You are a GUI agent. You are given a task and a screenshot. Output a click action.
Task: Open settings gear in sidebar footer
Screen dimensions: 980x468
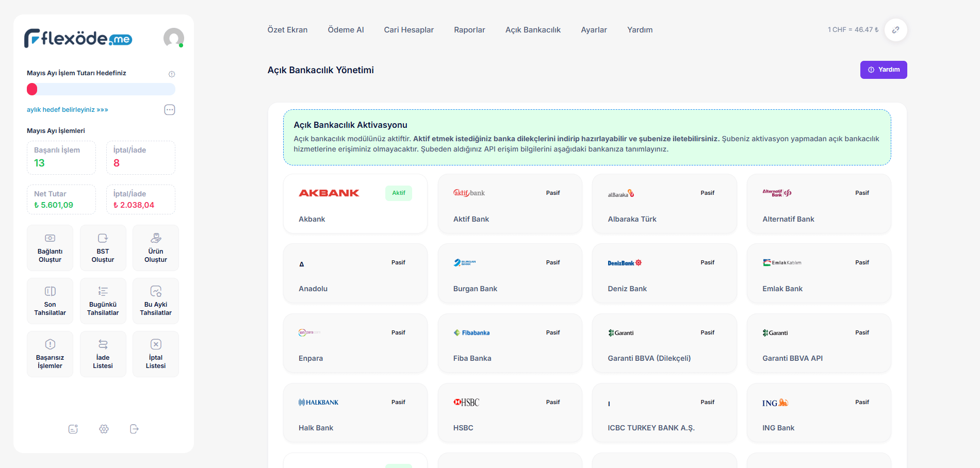click(x=104, y=429)
